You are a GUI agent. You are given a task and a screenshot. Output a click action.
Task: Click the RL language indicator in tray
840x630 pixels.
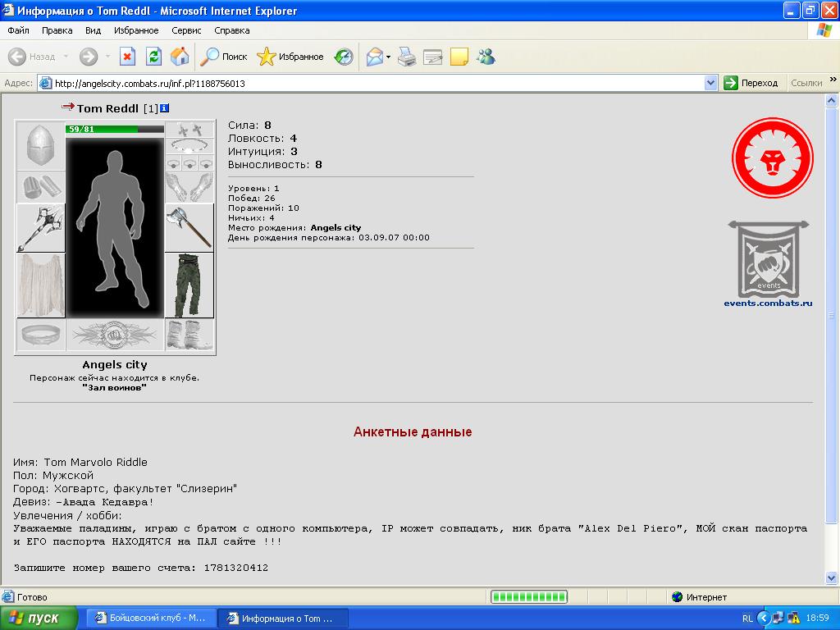click(747, 619)
